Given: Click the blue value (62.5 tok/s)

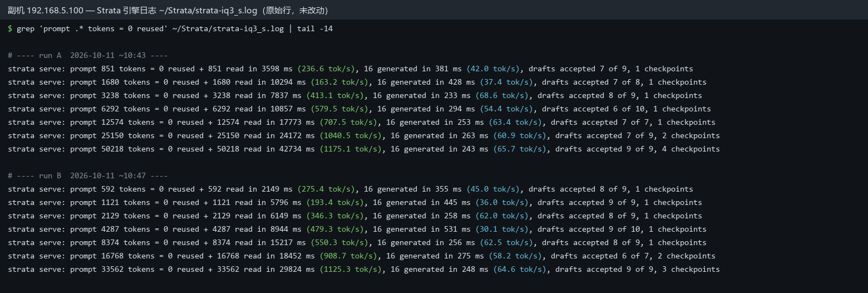Looking at the screenshot, I should [x=506, y=243].
